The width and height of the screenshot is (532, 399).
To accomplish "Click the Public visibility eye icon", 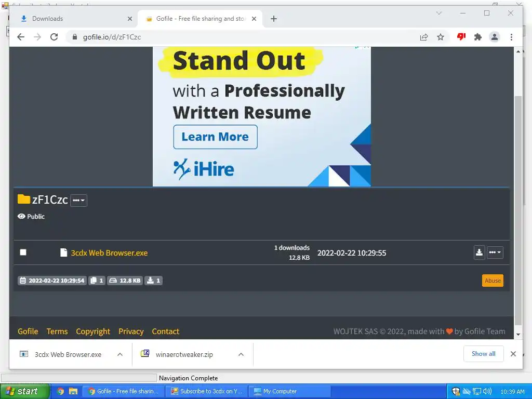I will pyautogui.click(x=21, y=216).
